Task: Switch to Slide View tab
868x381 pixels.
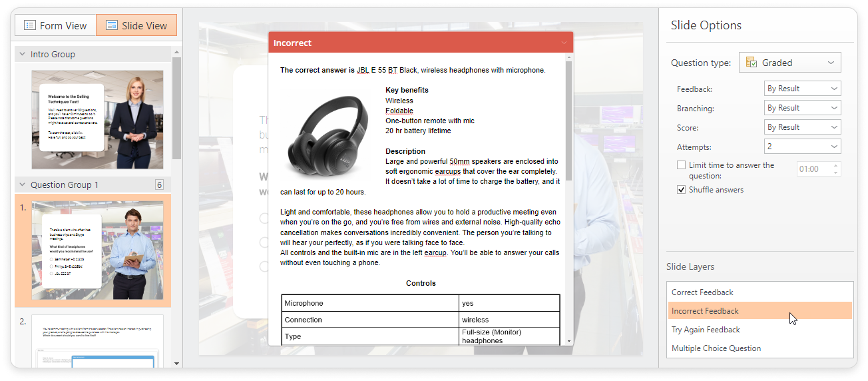Action: point(136,25)
